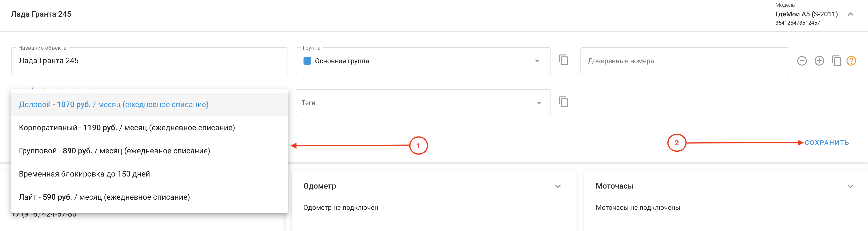
Task: Choose the Корпоративный 1190 руб. tariff
Action: (127, 128)
